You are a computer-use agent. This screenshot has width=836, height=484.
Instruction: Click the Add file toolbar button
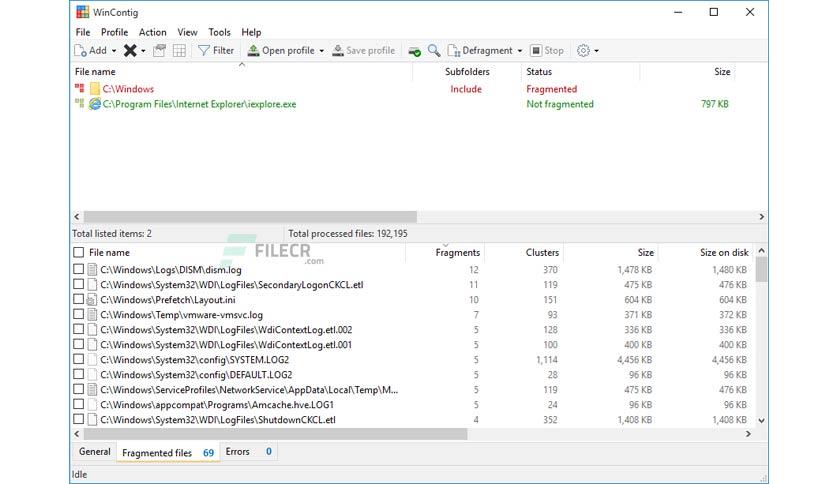click(91, 50)
